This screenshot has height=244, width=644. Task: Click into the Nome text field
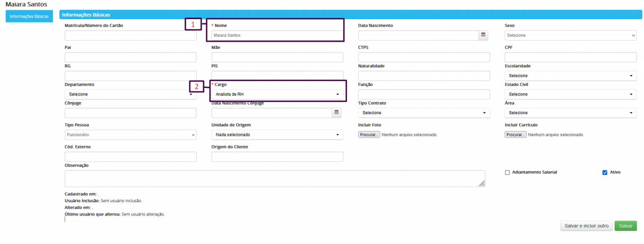277,36
